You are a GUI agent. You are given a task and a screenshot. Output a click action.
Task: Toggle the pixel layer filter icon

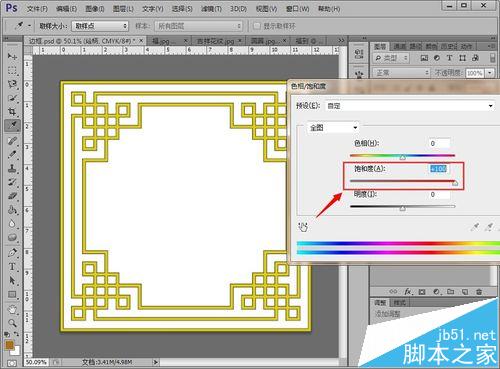424,58
